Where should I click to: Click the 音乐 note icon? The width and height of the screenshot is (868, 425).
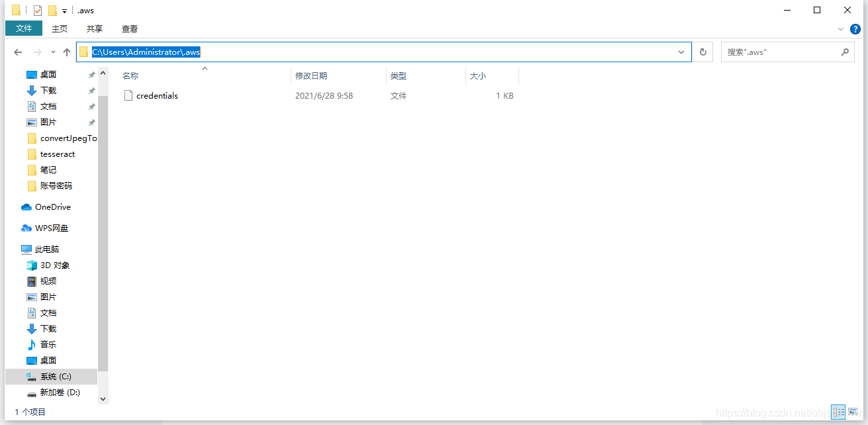(x=32, y=345)
